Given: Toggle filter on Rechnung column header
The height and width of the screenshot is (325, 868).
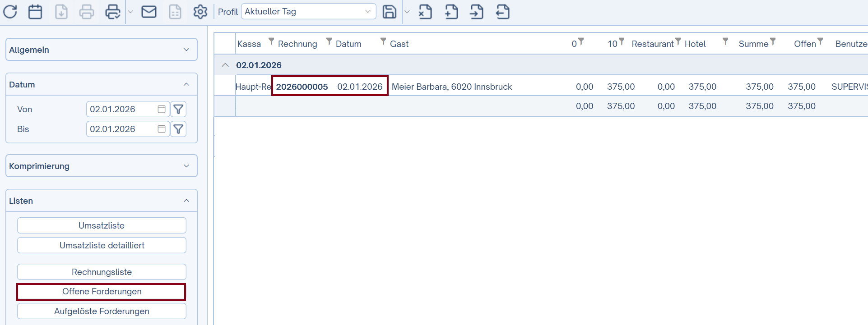Looking at the screenshot, I should [329, 41].
